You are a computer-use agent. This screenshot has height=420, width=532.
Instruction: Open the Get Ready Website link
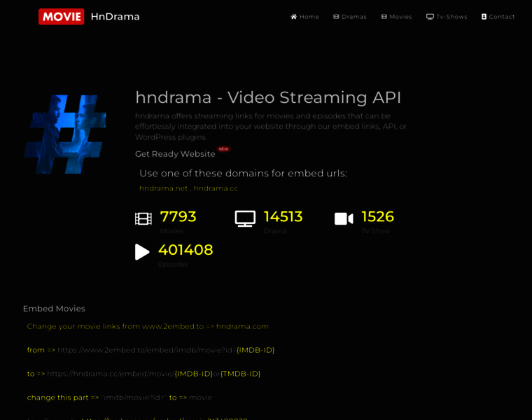pos(175,154)
